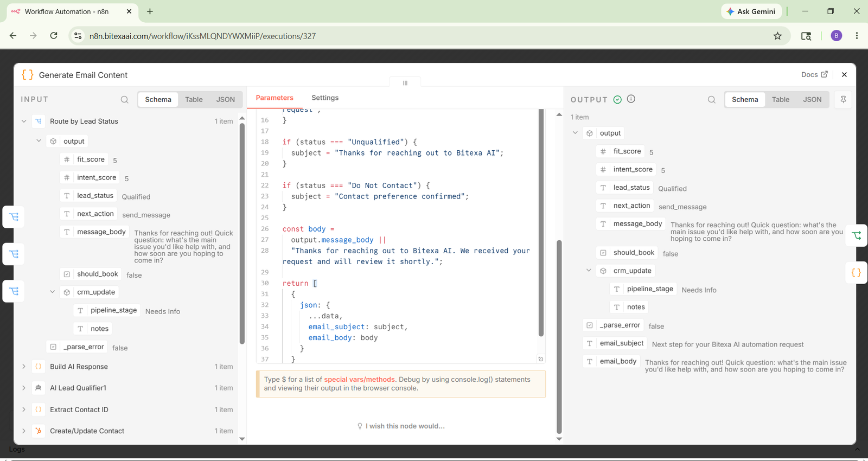
Task: Click the output email_body field pill
Action: tap(611, 361)
